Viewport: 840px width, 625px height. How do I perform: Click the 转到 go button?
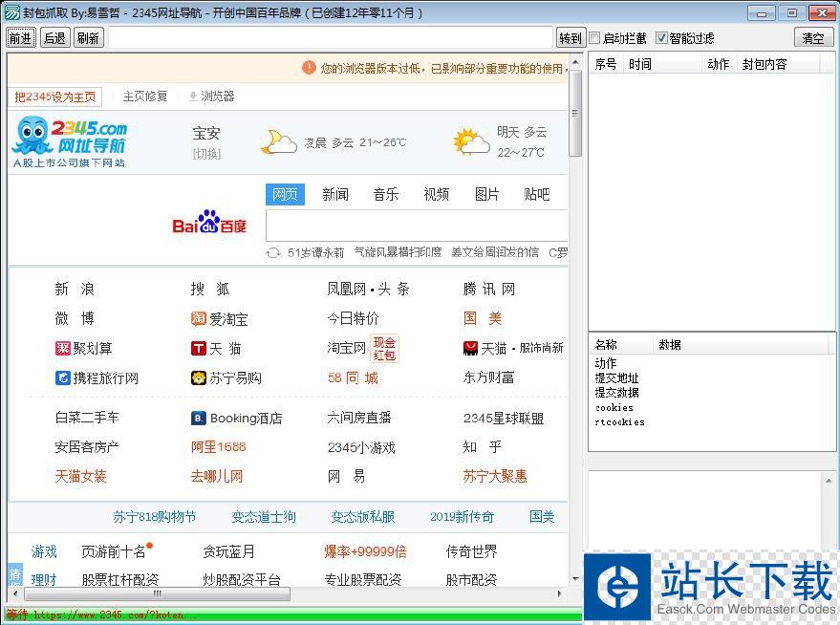[571, 38]
